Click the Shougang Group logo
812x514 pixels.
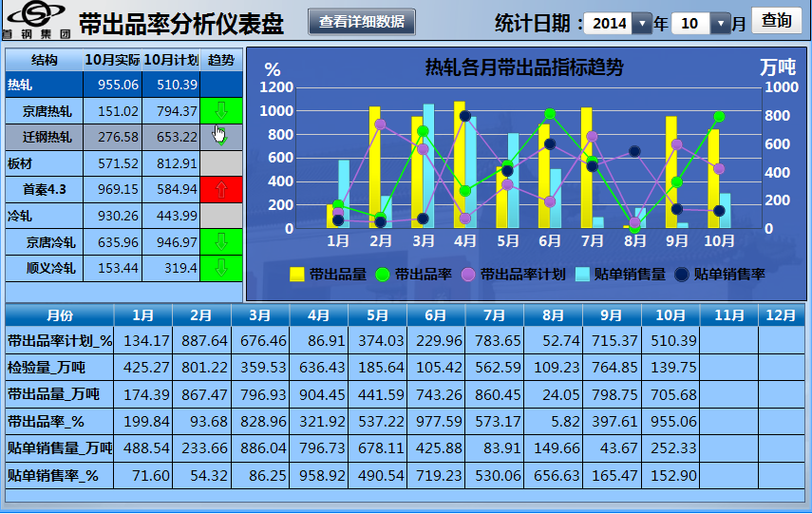pyautogui.click(x=35, y=20)
